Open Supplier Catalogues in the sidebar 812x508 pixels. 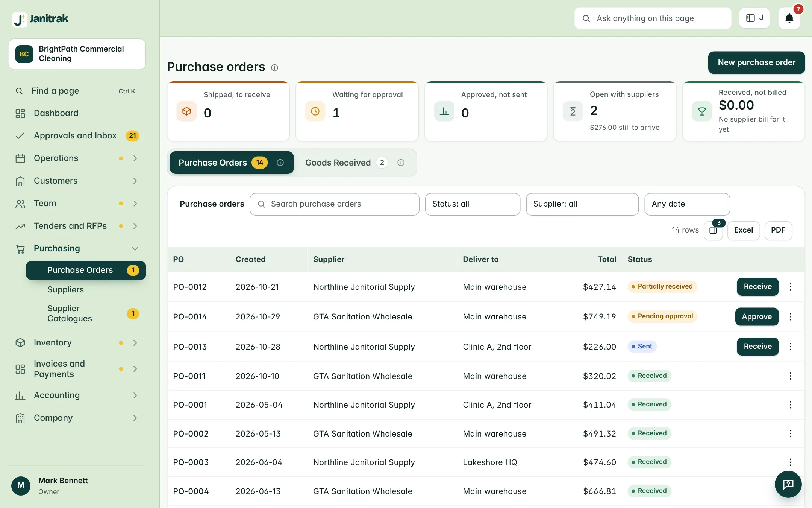pos(86,313)
